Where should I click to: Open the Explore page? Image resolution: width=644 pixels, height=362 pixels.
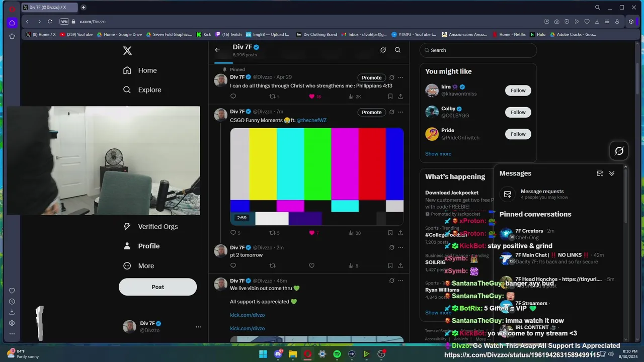coord(142,90)
